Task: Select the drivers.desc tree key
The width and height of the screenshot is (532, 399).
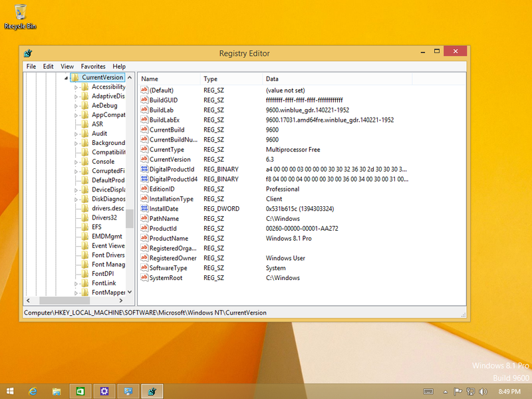Action: click(108, 208)
